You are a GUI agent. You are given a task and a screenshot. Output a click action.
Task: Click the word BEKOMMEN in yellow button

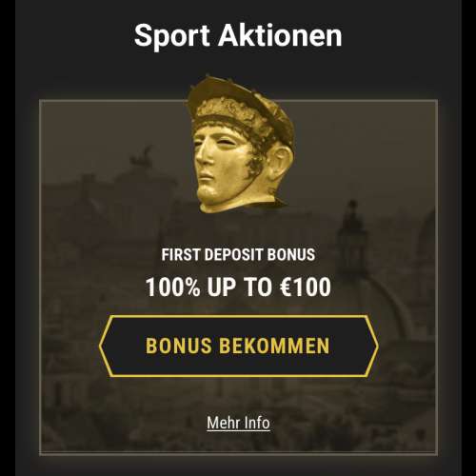click(274, 346)
